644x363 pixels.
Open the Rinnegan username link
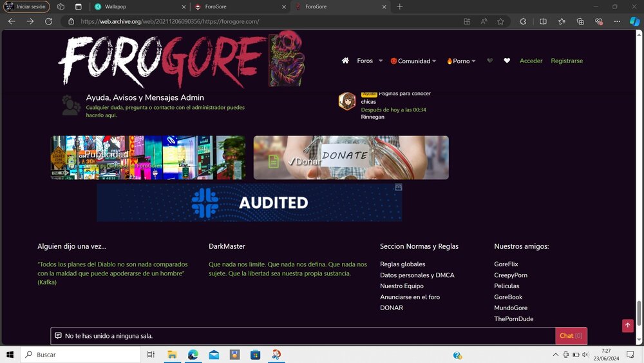pyautogui.click(x=372, y=117)
